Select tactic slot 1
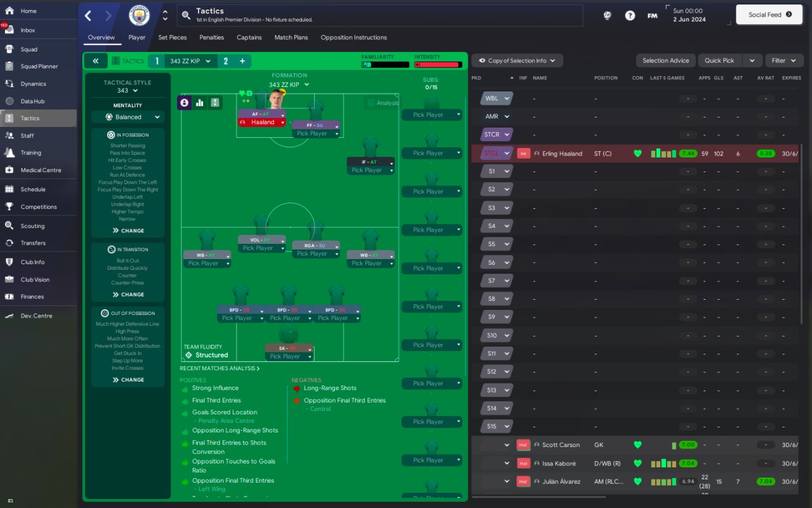The height and width of the screenshot is (508, 812). (x=157, y=61)
